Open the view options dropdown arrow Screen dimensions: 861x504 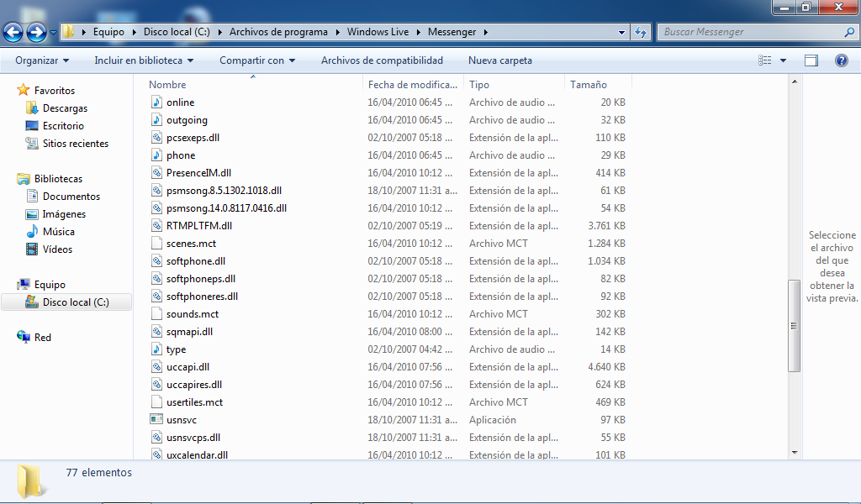pos(784,60)
